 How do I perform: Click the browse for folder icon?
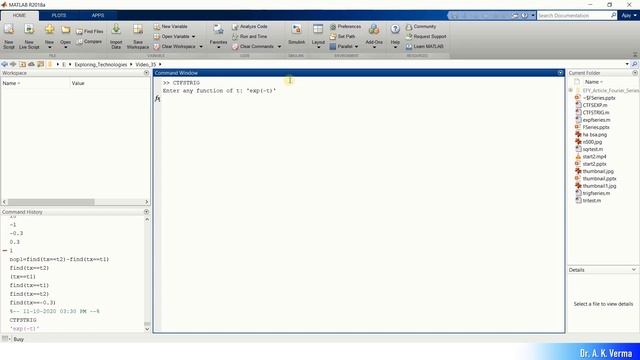point(40,64)
